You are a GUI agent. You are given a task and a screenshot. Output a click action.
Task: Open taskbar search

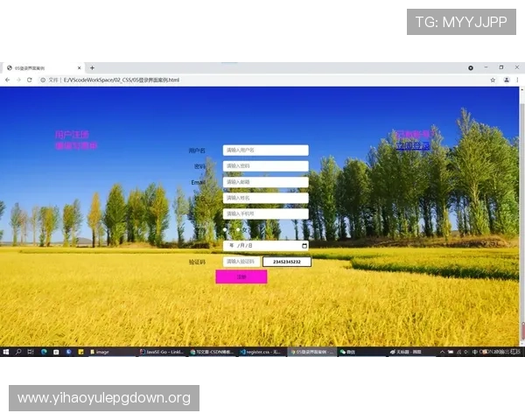(x=18, y=352)
